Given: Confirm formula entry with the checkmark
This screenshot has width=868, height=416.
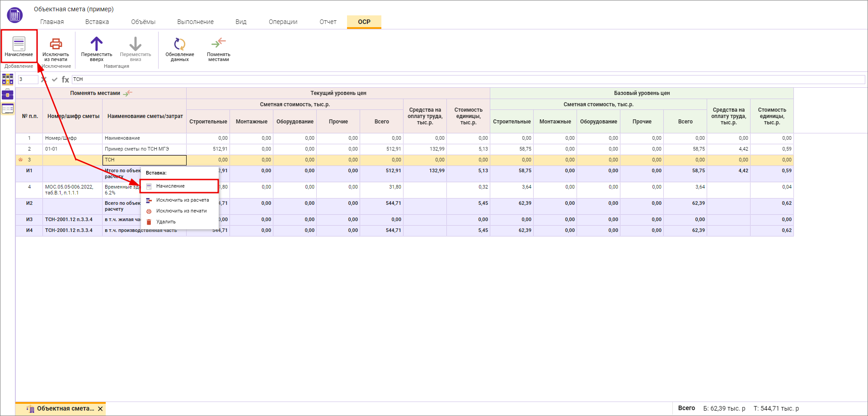Looking at the screenshot, I should click(x=55, y=80).
